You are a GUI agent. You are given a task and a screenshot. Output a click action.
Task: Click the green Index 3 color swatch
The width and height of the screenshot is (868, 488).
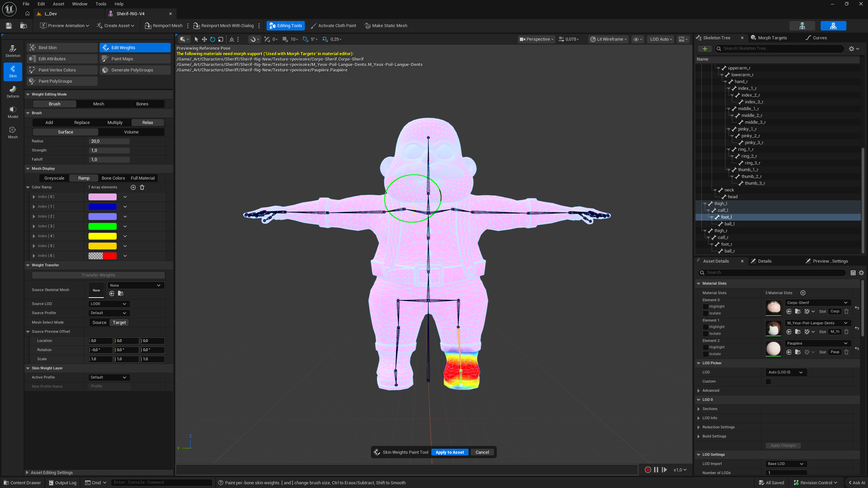[x=103, y=226]
